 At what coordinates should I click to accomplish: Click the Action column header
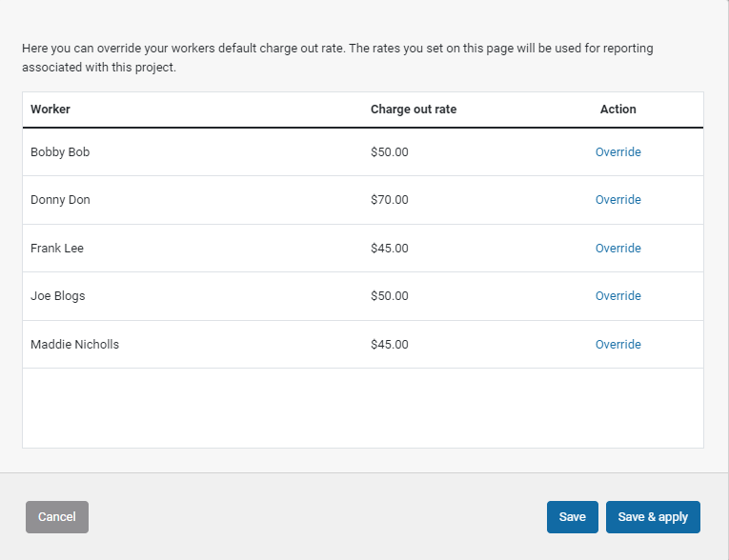[618, 110]
